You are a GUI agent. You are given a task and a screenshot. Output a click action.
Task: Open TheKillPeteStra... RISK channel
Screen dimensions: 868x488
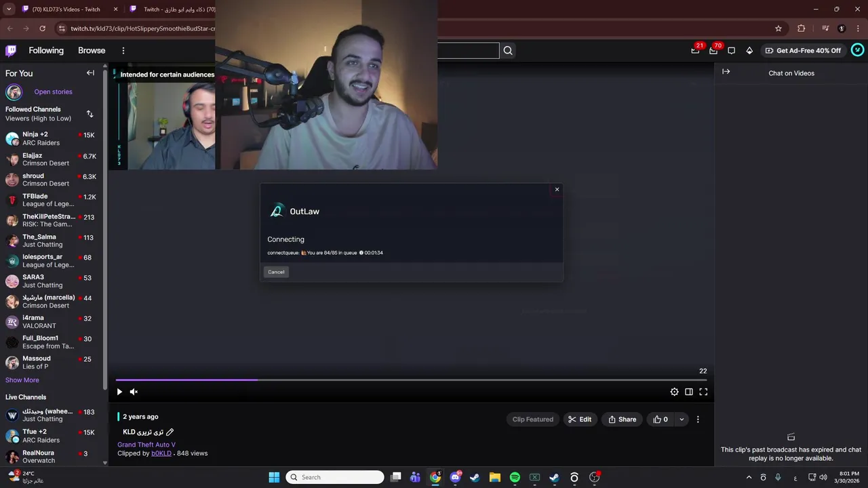[51, 220]
